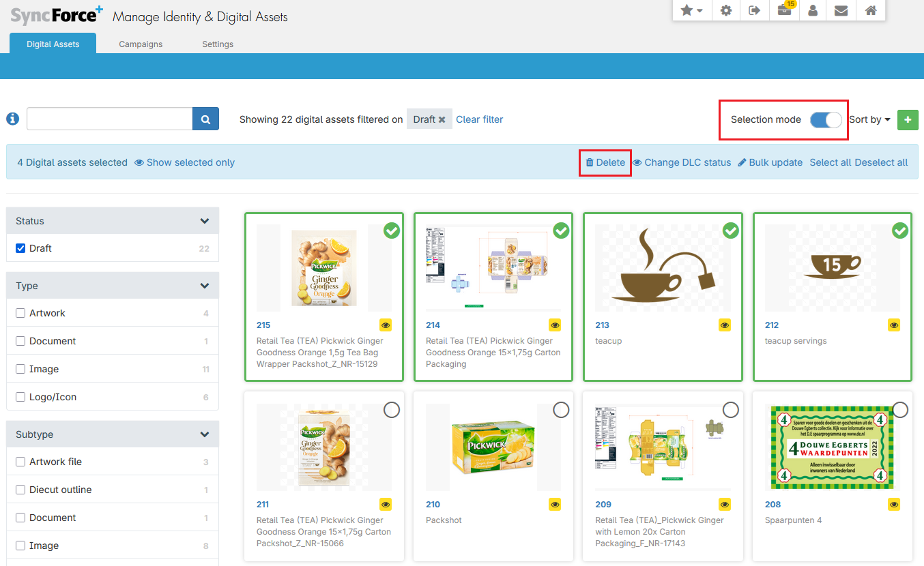Check the Image type checkbox
Image resolution: width=924 pixels, height=566 pixels.
point(20,369)
